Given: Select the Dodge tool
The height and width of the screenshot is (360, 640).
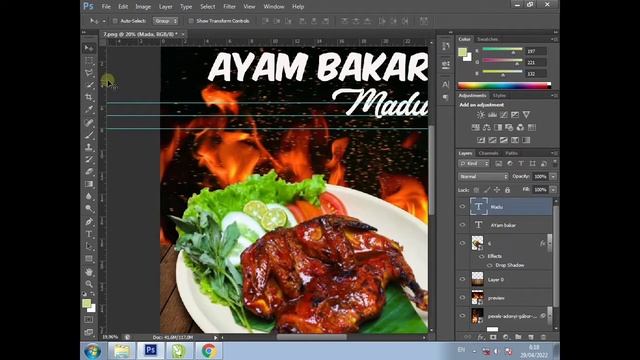Looking at the screenshot, I should 89,209.
